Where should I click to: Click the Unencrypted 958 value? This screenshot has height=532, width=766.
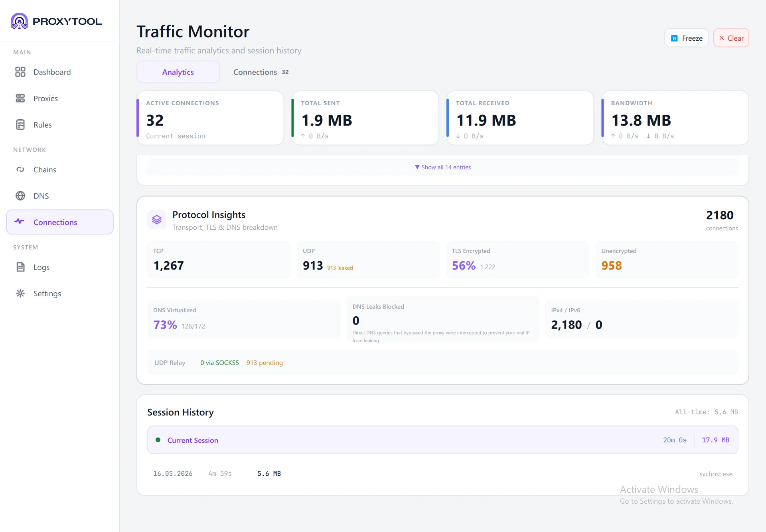[612, 265]
